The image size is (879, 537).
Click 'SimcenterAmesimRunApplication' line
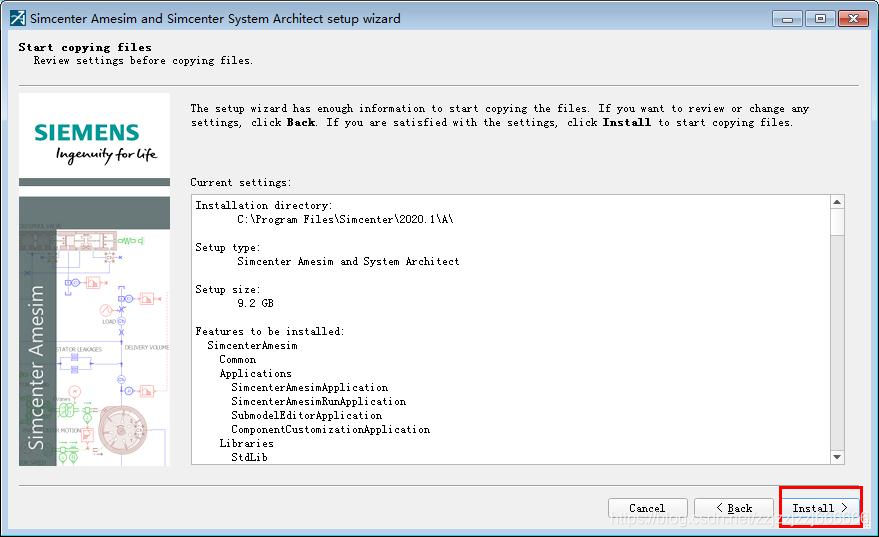pos(318,401)
